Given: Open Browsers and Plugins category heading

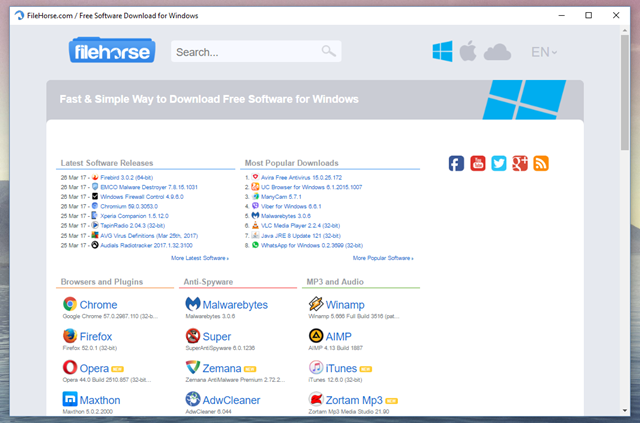Looking at the screenshot, I should pos(102,282).
